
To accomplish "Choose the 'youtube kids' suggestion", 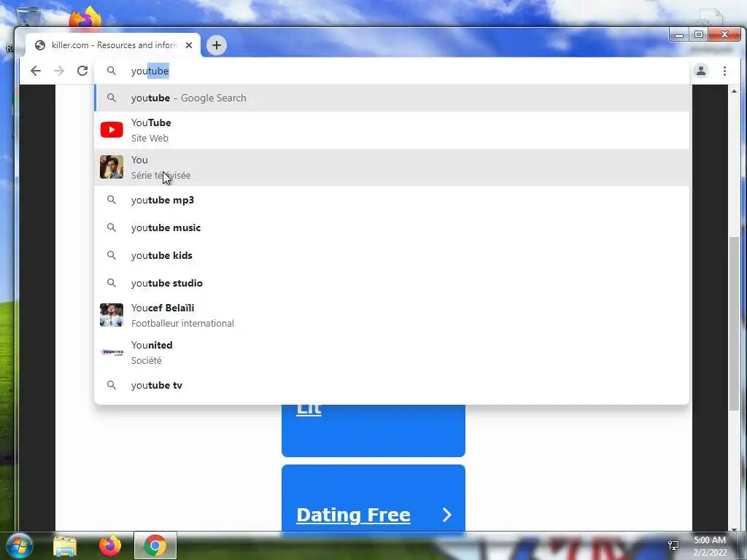I will pos(392,255).
